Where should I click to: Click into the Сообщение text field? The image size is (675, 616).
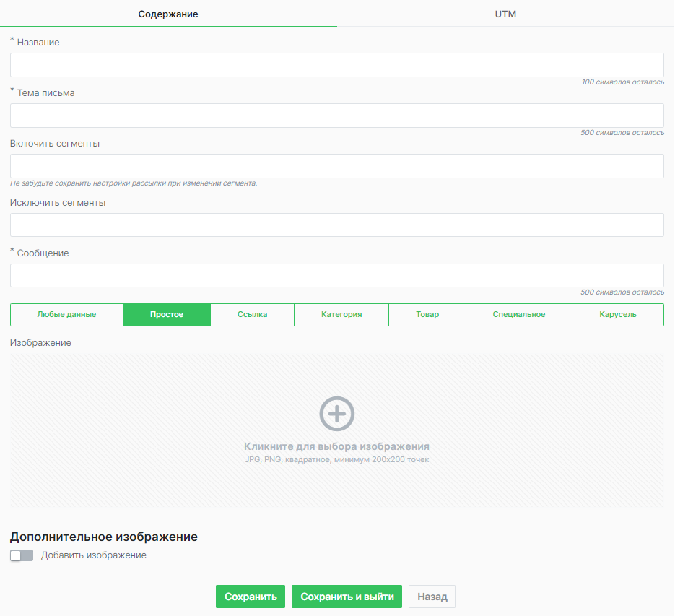click(336, 275)
